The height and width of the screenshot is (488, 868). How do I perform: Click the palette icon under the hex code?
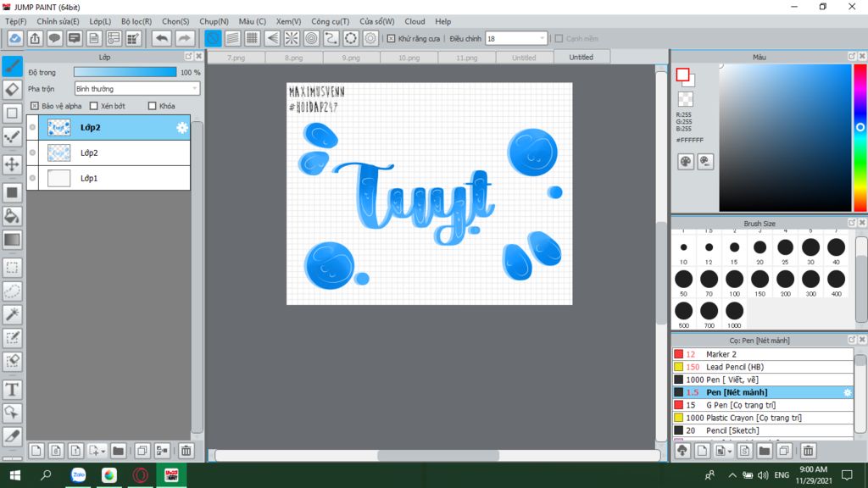(x=685, y=162)
